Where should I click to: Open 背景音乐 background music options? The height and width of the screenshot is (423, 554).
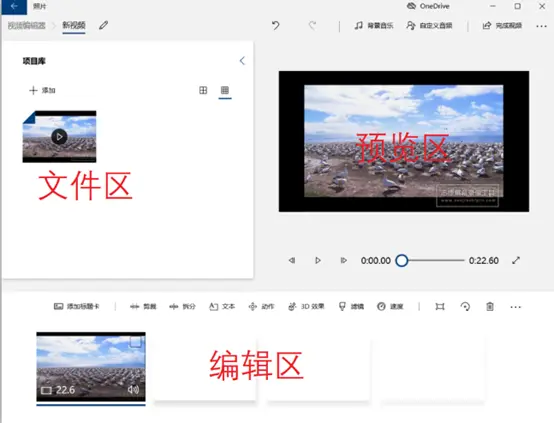[x=374, y=25]
